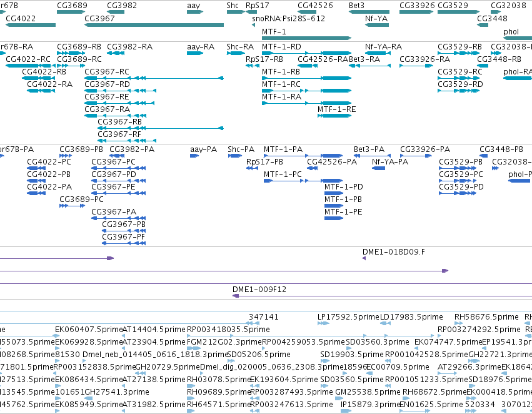Click the CG3529-PC protein label

click(x=461, y=174)
